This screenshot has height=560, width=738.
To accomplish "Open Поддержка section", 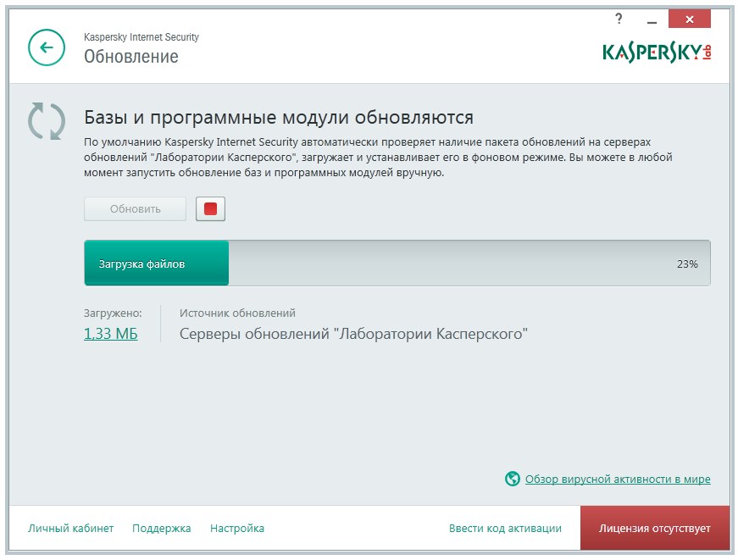I will [162, 528].
